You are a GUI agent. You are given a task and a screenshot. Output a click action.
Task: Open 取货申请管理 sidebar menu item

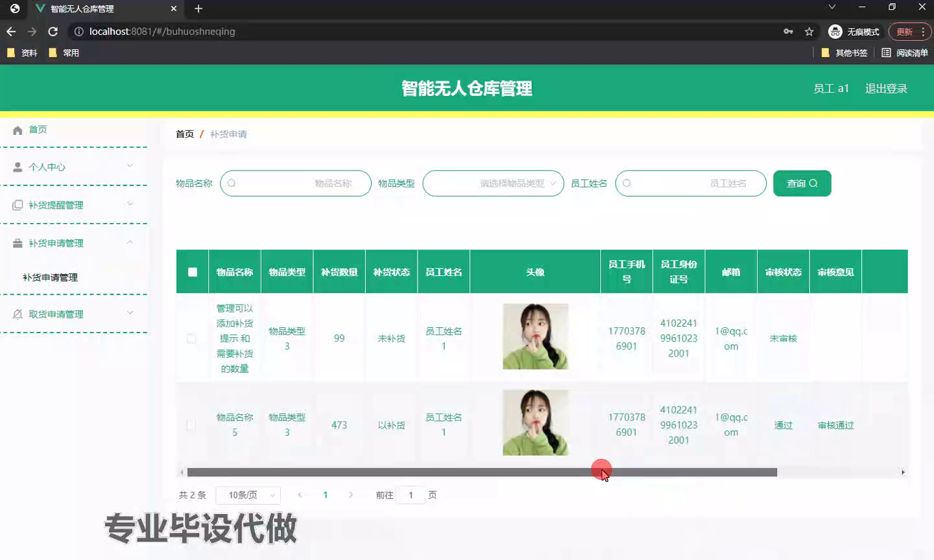tap(73, 314)
